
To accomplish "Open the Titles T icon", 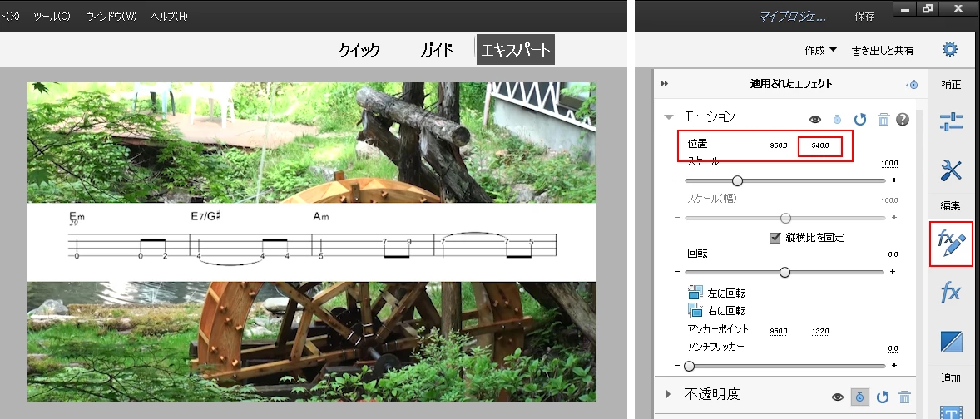I will [951, 413].
